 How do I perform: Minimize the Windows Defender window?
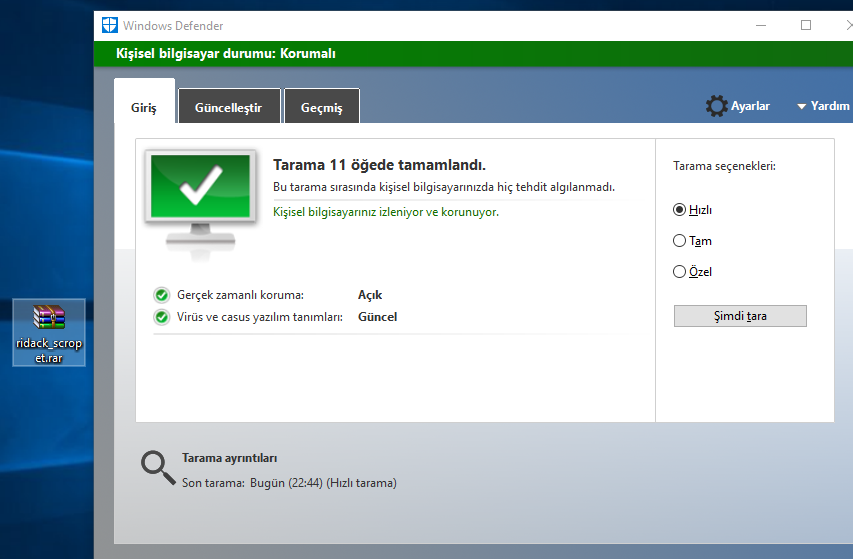click(761, 26)
